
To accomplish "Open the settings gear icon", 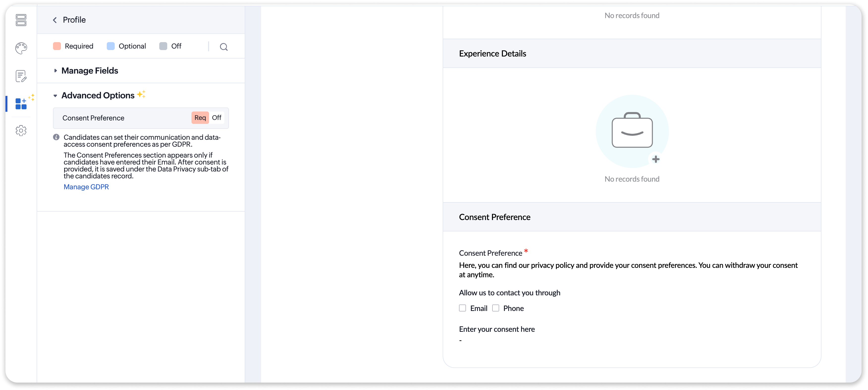I will [x=21, y=130].
